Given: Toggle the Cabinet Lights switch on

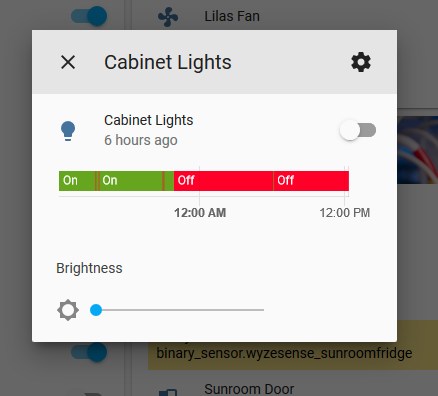Looking at the screenshot, I should (358, 130).
